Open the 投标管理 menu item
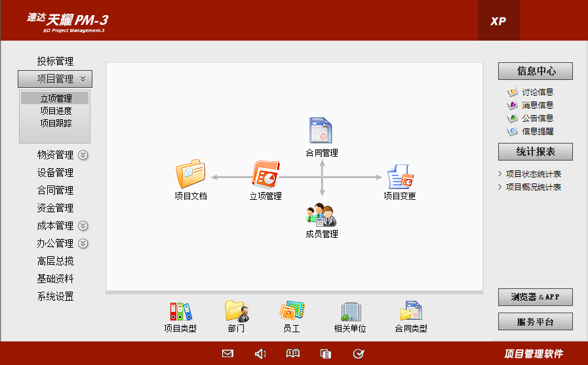This screenshot has width=588, height=365. (55, 61)
